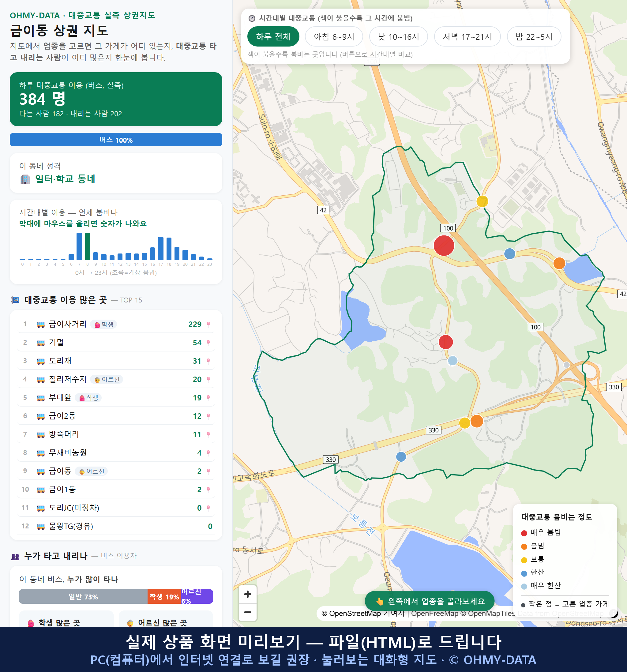The height and width of the screenshot is (672, 627).
Task: Click pin icon for 칠리저수지 row
Action: (208, 380)
